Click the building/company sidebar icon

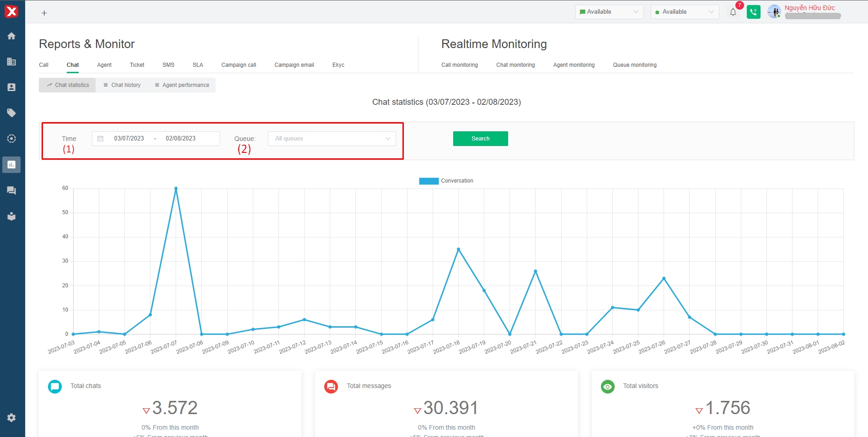pos(11,62)
